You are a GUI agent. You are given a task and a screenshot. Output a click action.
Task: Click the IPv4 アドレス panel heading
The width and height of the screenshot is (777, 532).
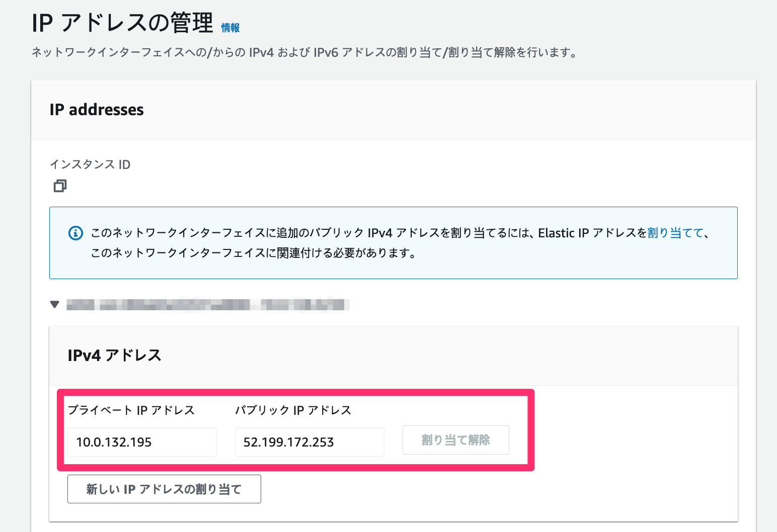pyautogui.click(x=115, y=355)
